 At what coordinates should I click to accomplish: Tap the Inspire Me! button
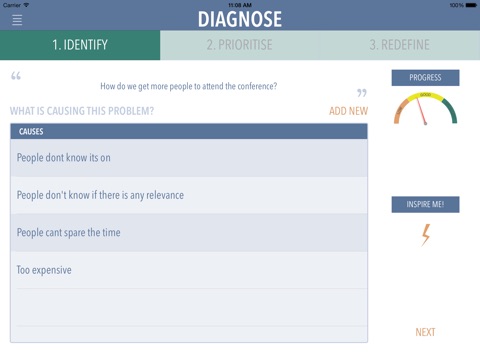[x=425, y=204]
